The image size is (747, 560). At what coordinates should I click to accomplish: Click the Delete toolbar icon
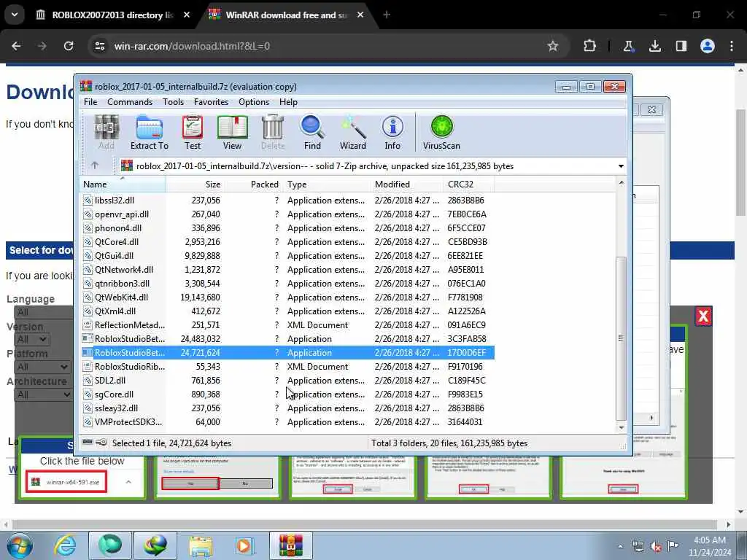tap(273, 133)
